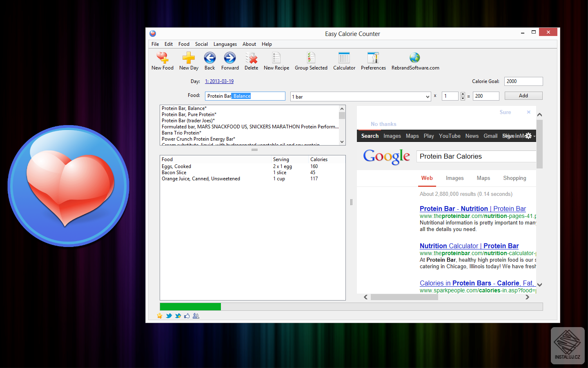Start a New Day with the plus icon
588x368 pixels.
pos(189,58)
